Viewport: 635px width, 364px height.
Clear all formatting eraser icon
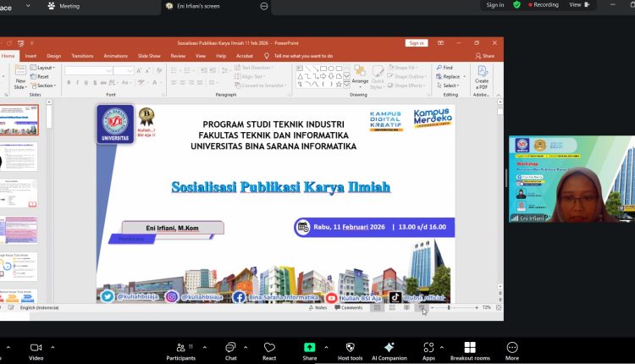click(159, 71)
